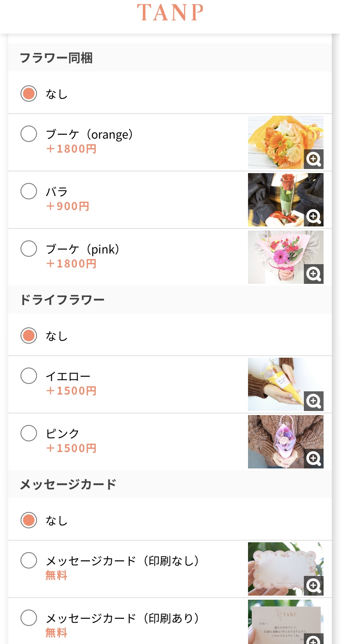Zoom the orange bouquet photo

tap(314, 159)
